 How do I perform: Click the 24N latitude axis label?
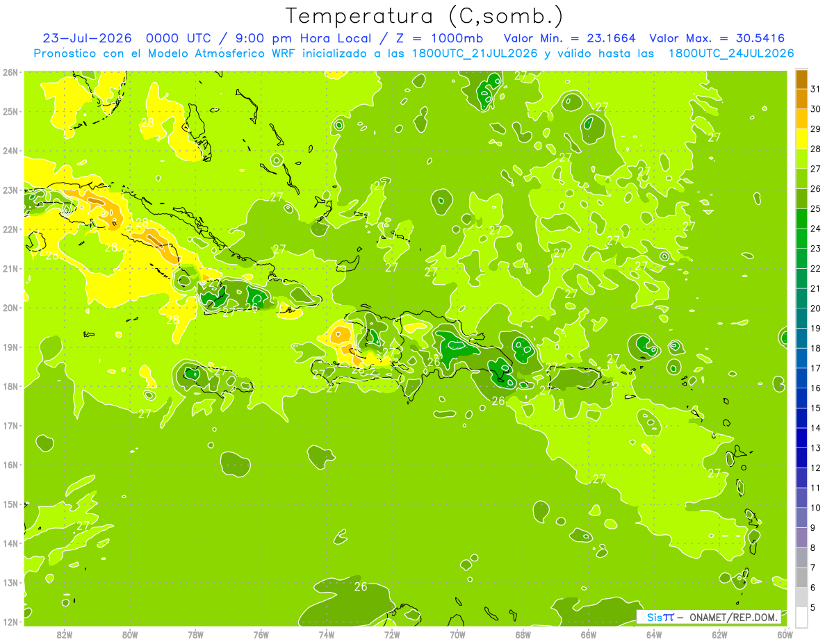10,151
